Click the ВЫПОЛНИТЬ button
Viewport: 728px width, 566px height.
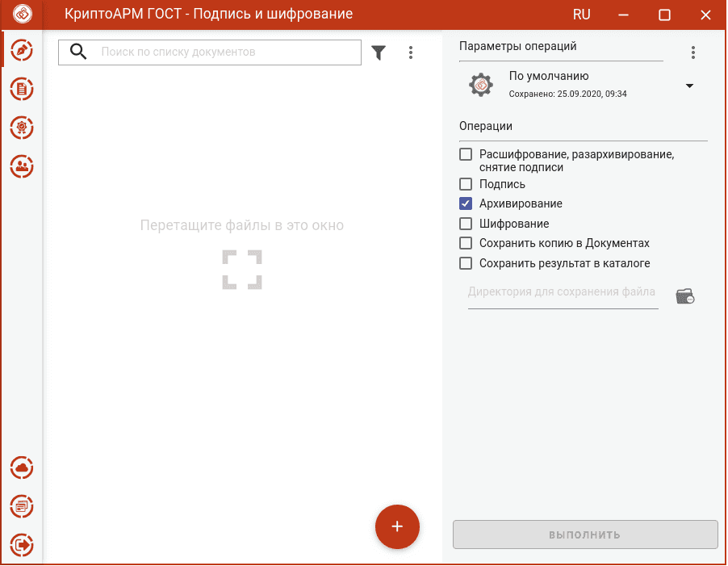pyautogui.click(x=585, y=535)
